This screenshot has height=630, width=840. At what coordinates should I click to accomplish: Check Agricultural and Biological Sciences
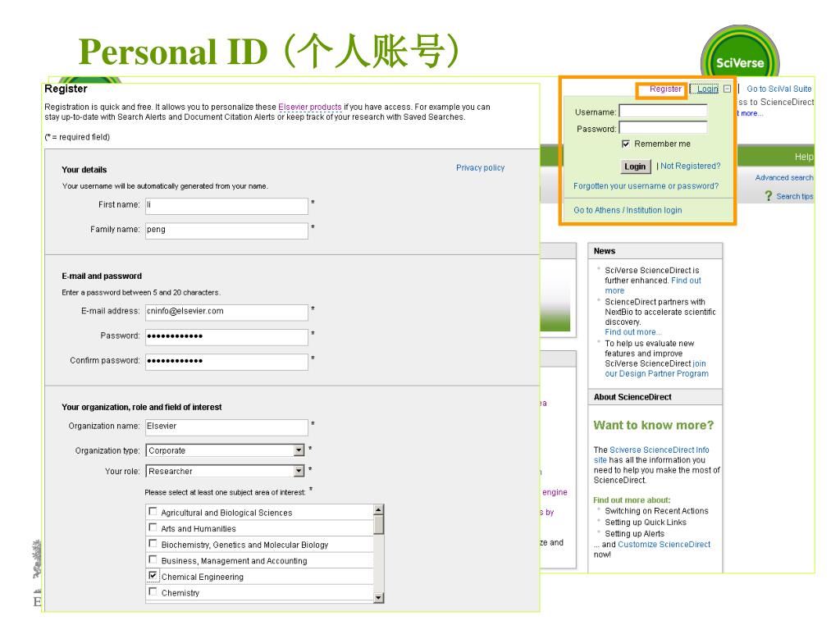[153, 512]
